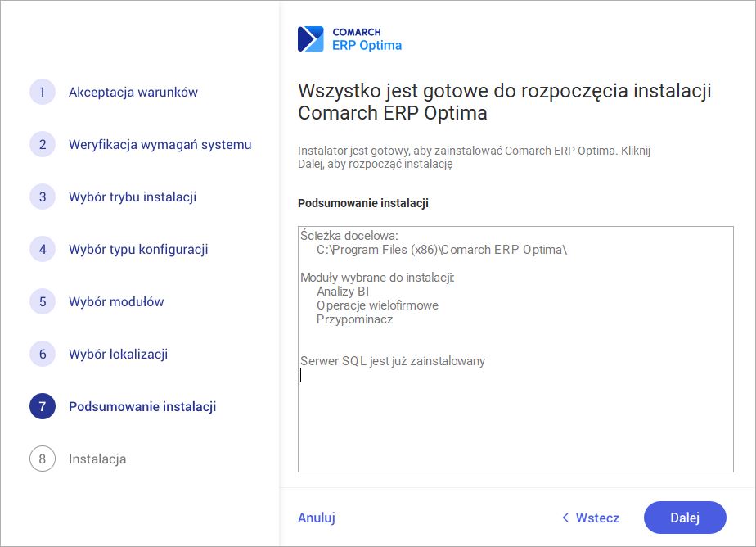Open Wybór typu konfiguracji step
The height and width of the screenshot is (547, 756).
pyautogui.click(x=138, y=250)
